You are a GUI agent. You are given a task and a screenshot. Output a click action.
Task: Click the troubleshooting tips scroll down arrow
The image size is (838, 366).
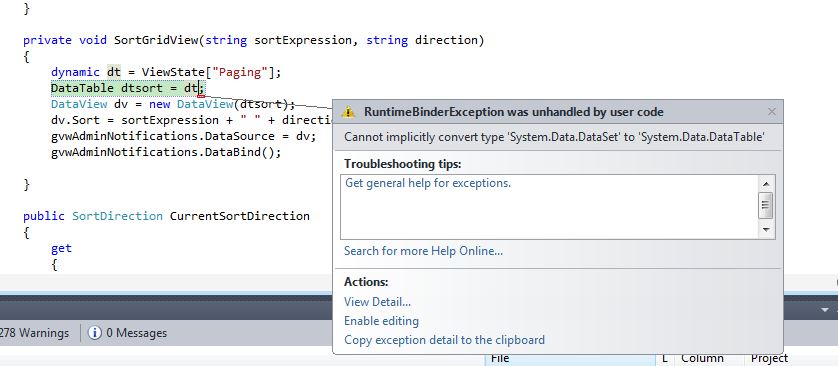(765, 230)
